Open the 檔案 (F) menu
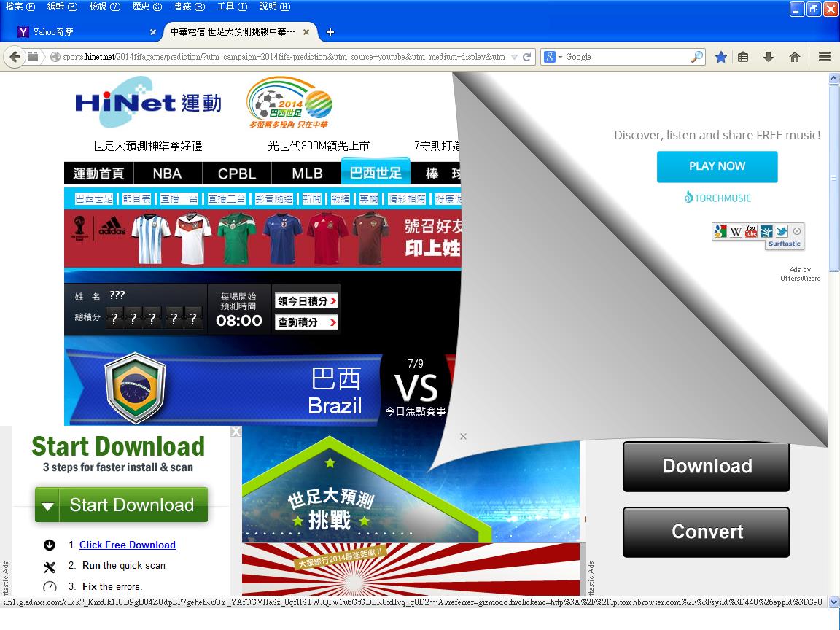The height and width of the screenshot is (630, 840). click(20, 7)
